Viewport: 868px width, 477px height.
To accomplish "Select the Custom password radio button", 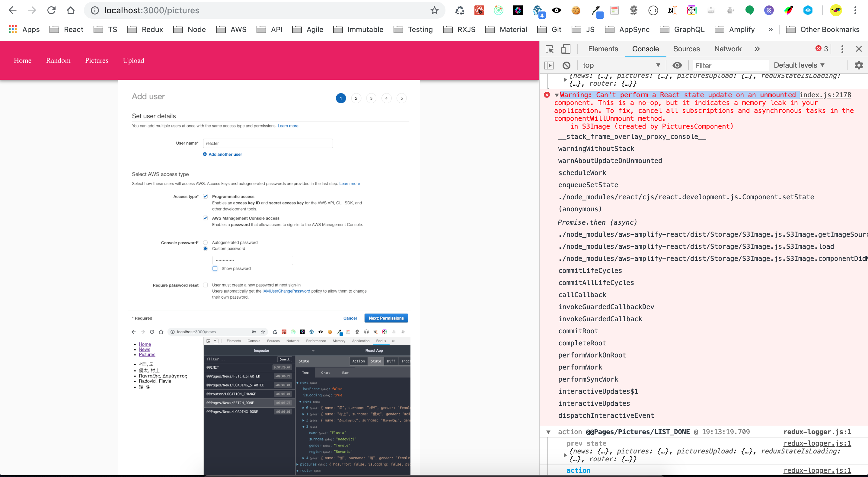I will pyautogui.click(x=205, y=248).
